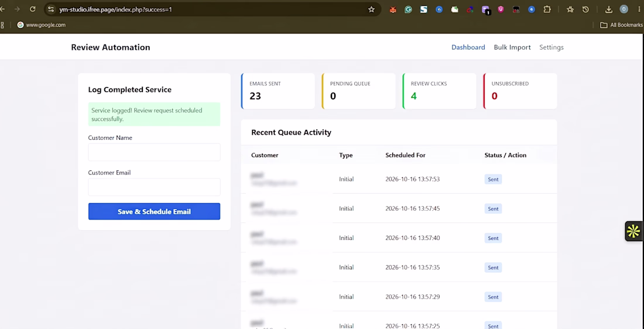Open the Settings page
The height and width of the screenshot is (329, 644).
coord(551,47)
